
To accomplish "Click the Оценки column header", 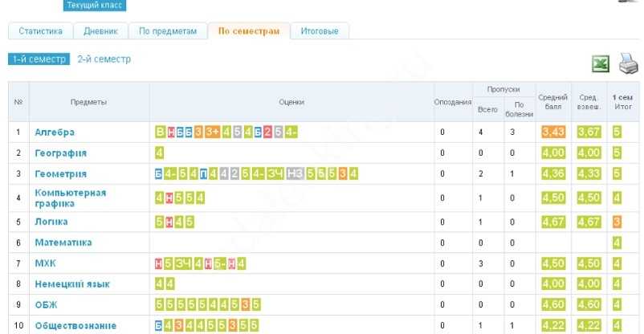I will 291,102.
